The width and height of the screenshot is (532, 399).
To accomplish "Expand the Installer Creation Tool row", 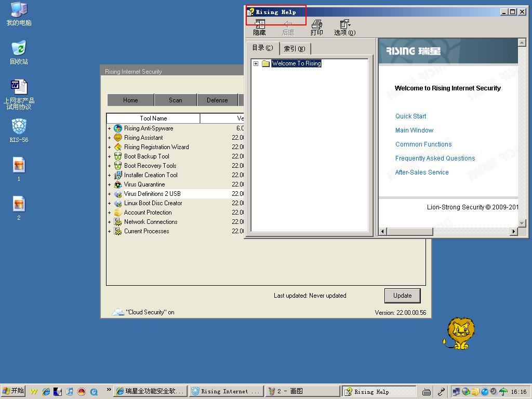I will [109, 176].
